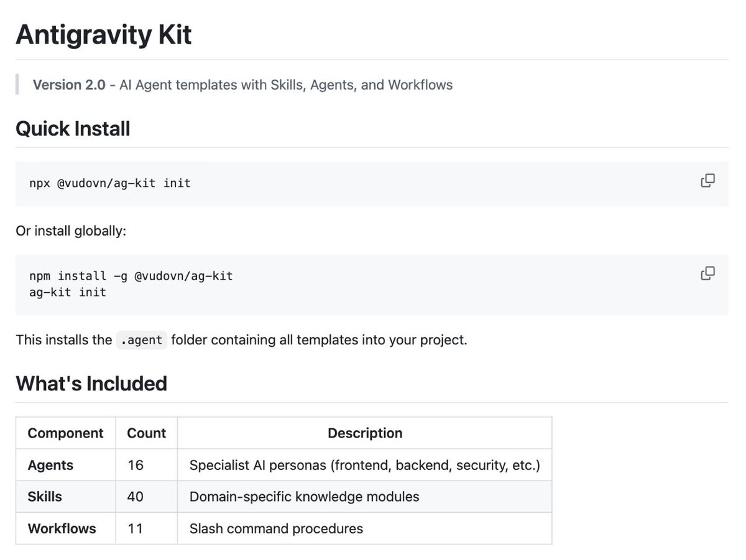This screenshot has width=746, height=560.
Task: Click the Skills count value 40
Action: point(135,497)
